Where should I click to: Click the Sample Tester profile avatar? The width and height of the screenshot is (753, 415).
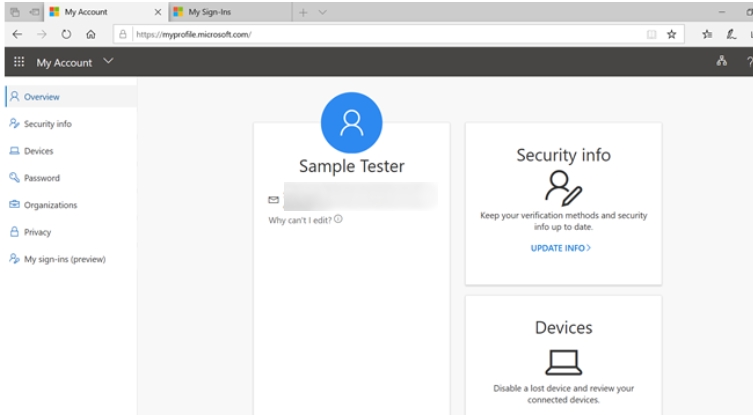[x=351, y=122]
